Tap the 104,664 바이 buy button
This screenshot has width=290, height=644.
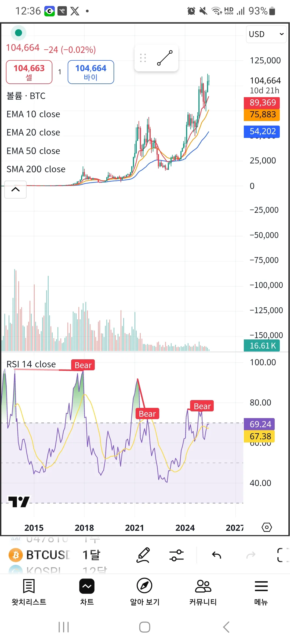[91, 72]
